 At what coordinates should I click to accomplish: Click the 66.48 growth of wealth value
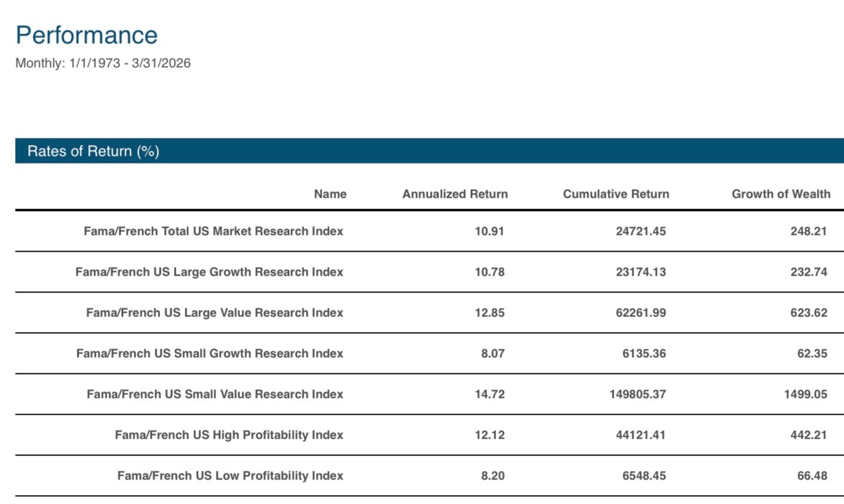point(812,476)
